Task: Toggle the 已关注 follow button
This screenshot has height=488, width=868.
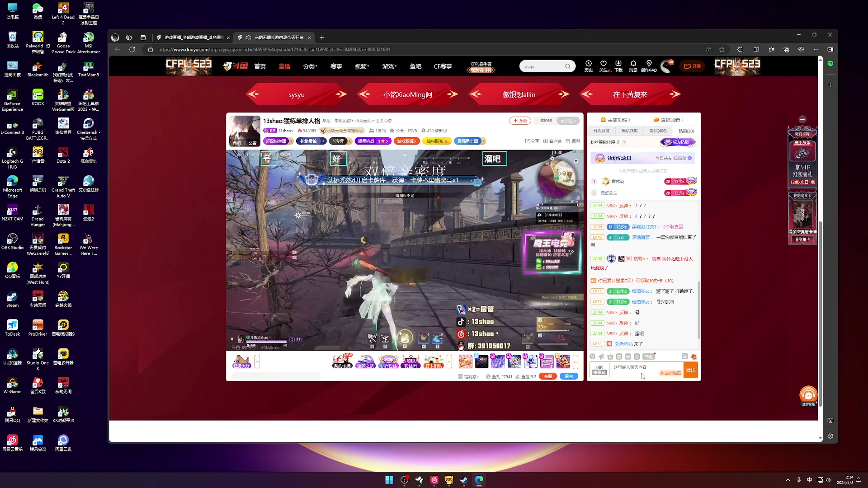Action: (568, 121)
